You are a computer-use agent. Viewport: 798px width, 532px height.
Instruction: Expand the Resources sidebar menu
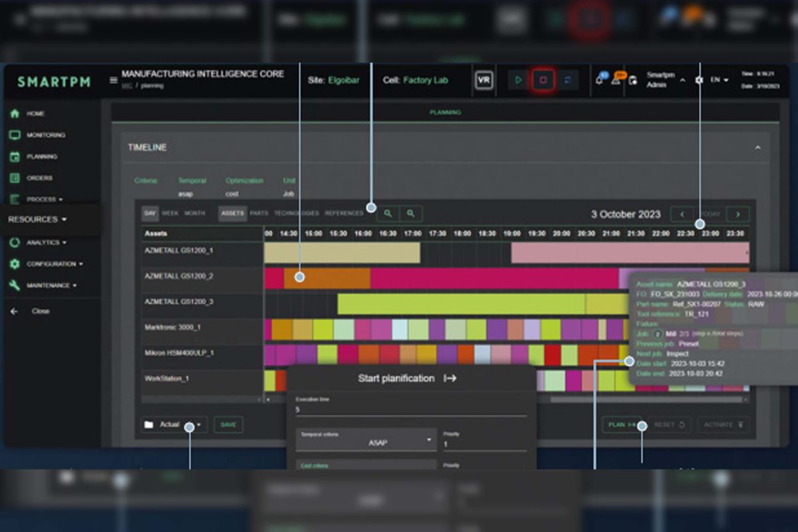click(37, 219)
